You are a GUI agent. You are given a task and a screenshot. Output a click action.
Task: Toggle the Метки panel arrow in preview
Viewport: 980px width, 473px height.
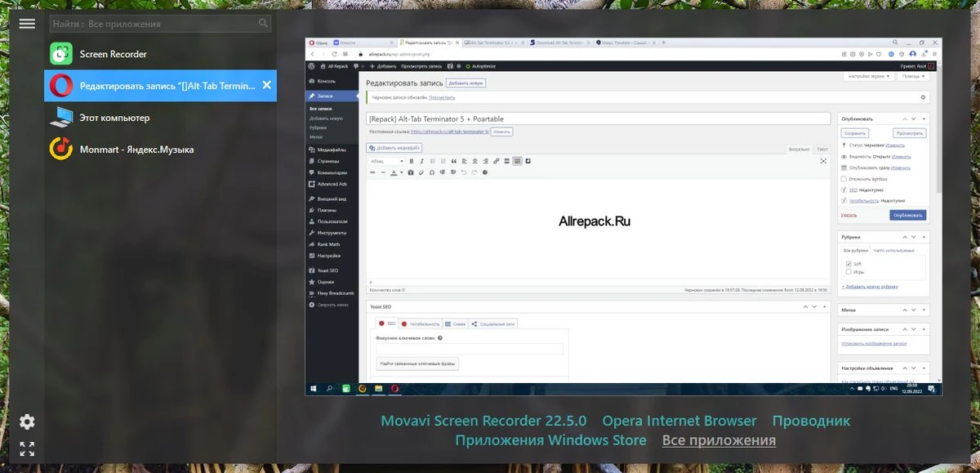pos(923,310)
